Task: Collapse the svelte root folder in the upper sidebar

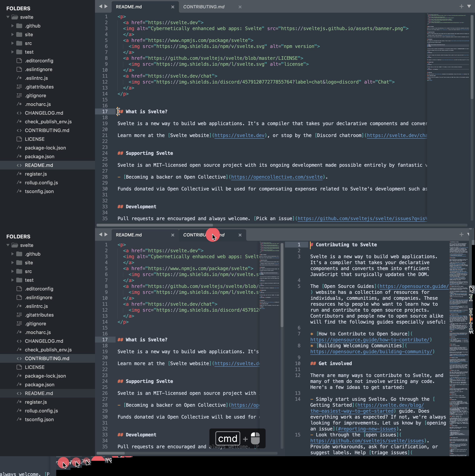Action: (x=8, y=17)
